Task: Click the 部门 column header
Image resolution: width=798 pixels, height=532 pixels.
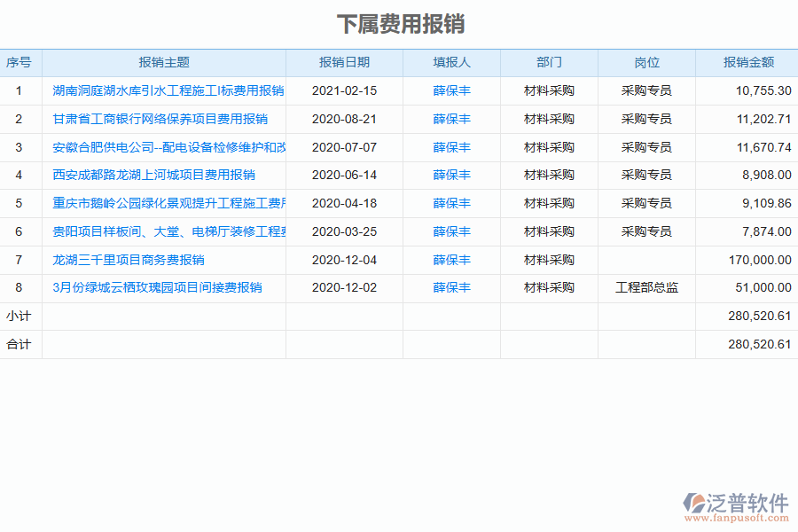Action: click(549, 62)
